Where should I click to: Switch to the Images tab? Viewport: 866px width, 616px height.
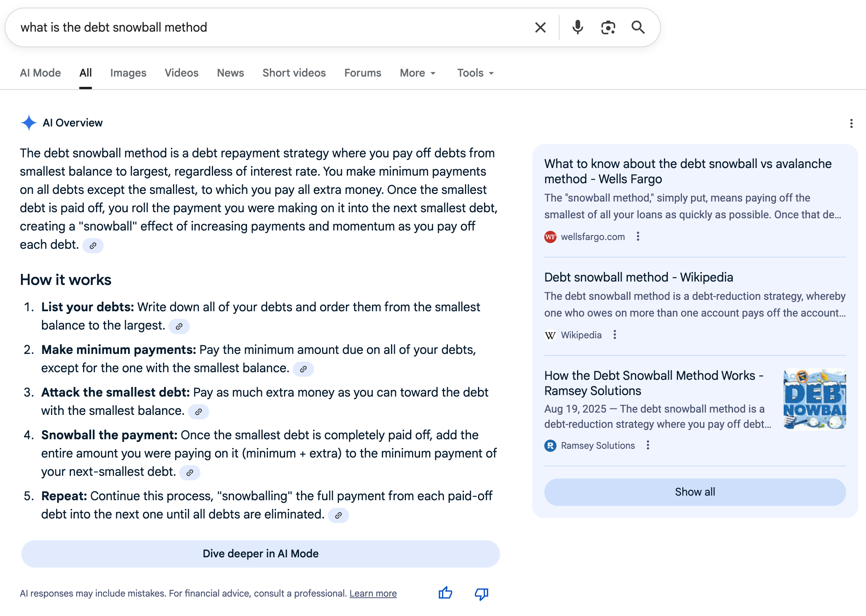click(128, 73)
